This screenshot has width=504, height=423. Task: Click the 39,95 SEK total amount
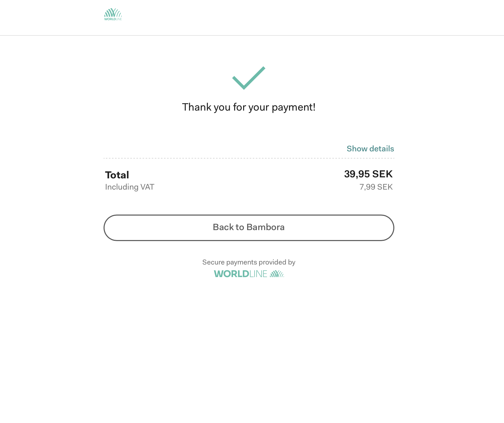368,174
